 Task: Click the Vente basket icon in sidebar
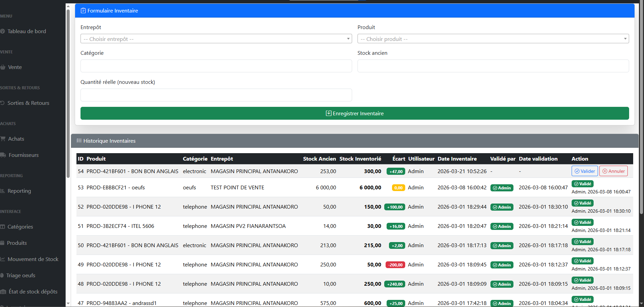tap(3, 67)
